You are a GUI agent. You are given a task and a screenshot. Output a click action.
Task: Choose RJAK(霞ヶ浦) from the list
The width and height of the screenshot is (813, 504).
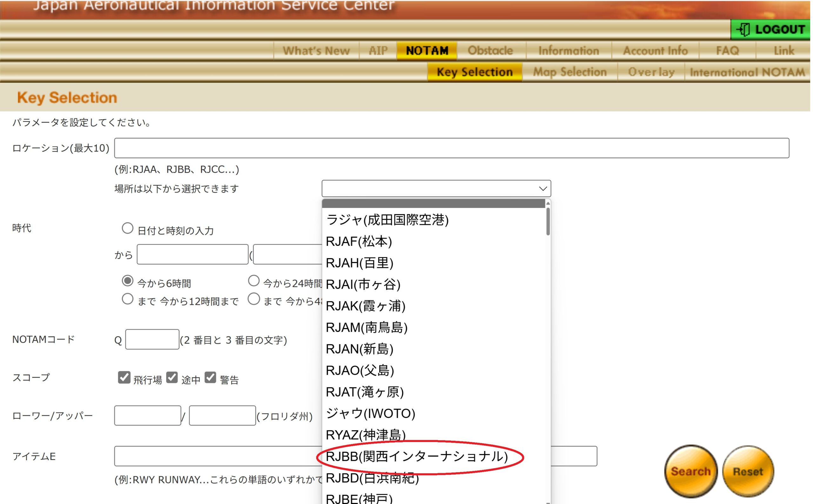pos(433,306)
